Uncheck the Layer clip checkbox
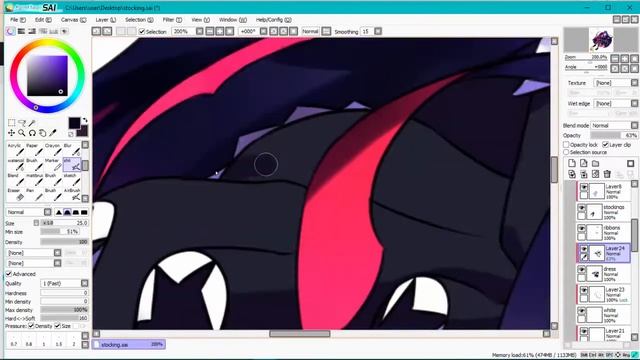 pyautogui.click(x=606, y=144)
